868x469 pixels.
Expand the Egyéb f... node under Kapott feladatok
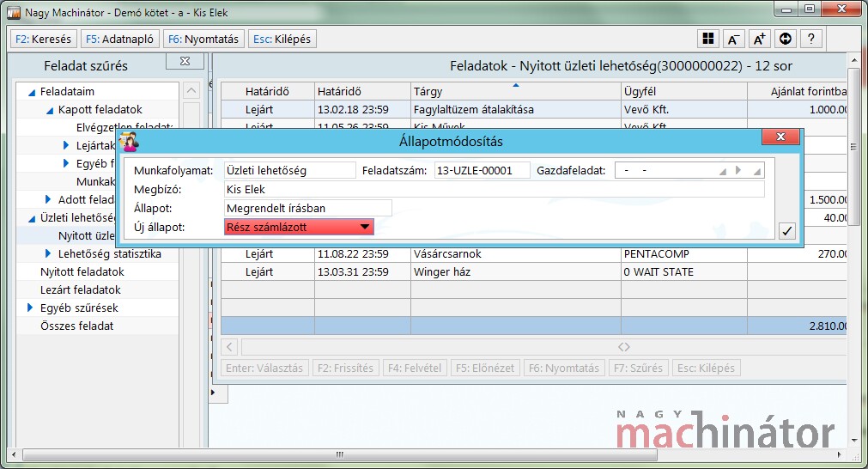click(x=66, y=163)
